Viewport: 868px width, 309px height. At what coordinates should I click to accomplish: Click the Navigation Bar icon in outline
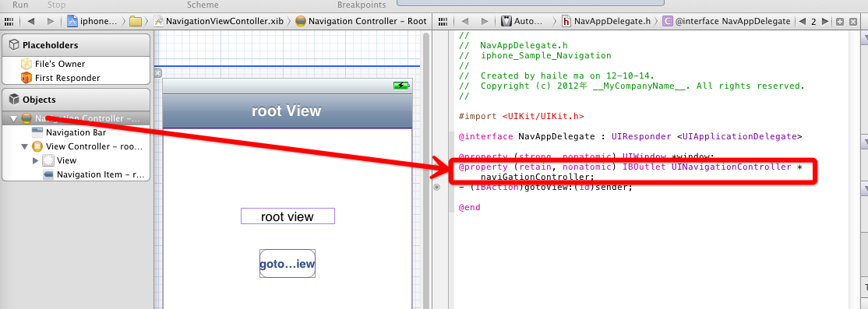(x=37, y=132)
